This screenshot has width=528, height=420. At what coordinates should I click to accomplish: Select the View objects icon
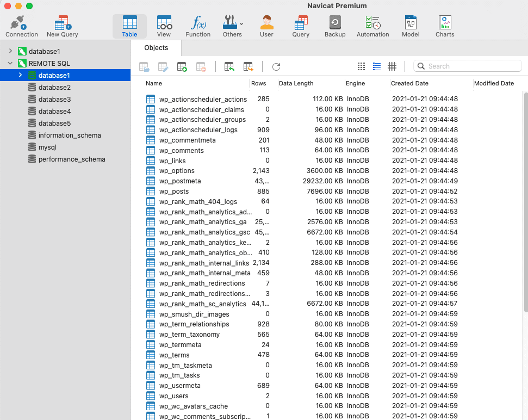click(x=164, y=26)
